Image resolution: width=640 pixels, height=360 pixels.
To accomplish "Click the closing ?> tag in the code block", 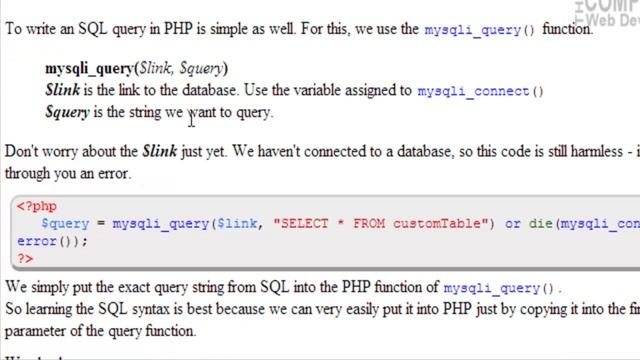I will click(25, 258).
